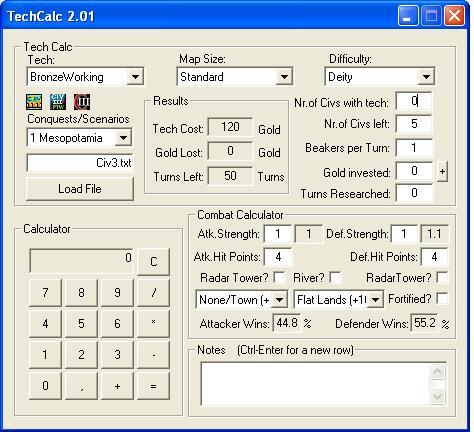Click the Tech Cost result value
Screen dimensions: 474x432
point(230,127)
